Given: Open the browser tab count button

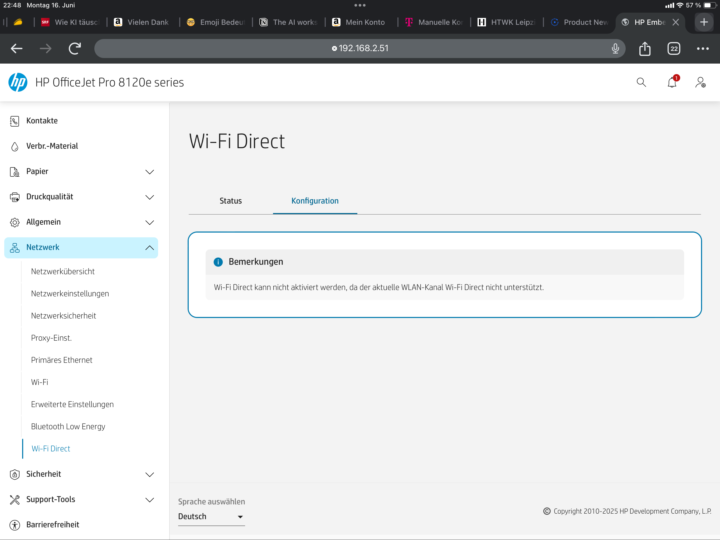Looking at the screenshot, I should click(674, 48).
